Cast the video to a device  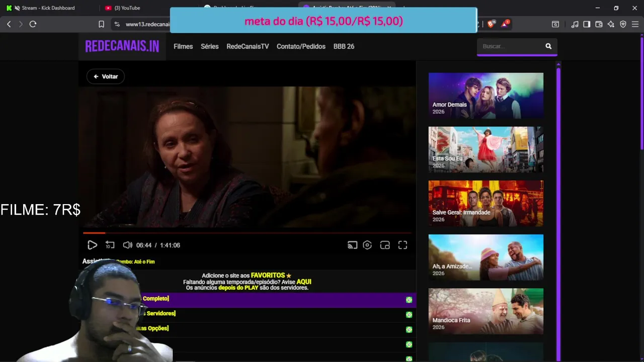point(352,245)
